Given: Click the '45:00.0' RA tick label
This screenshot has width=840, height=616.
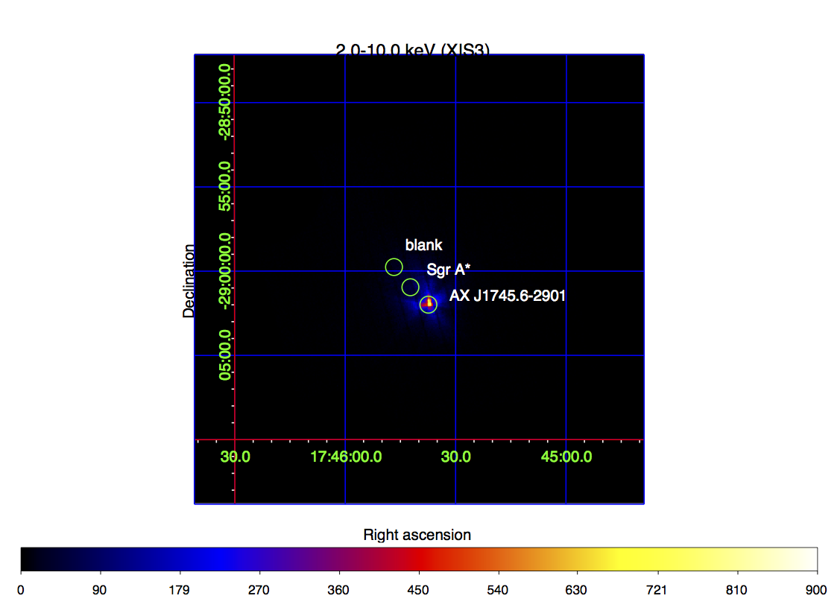Looking at the screenshot, I should pyautogui.click(x=566, y=457).
